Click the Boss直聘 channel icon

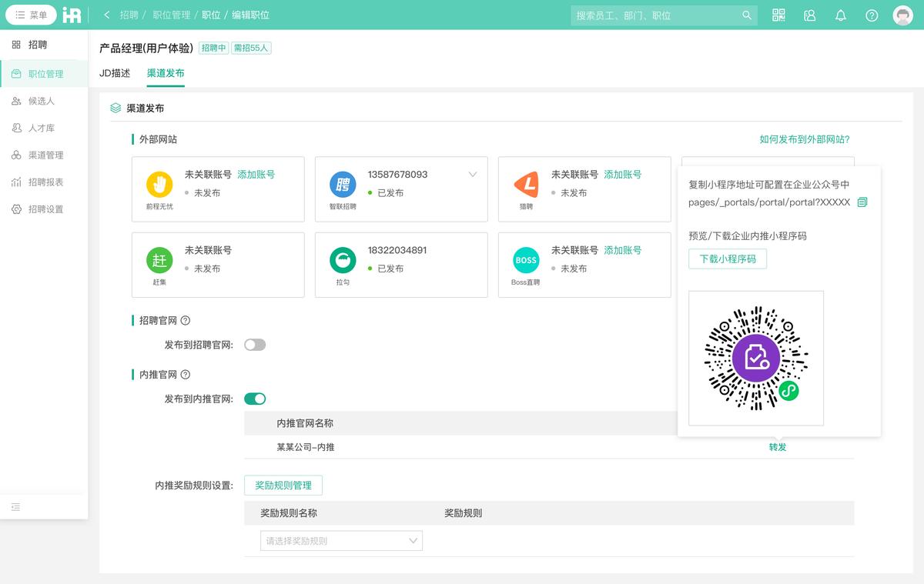[x=525, y=262]
